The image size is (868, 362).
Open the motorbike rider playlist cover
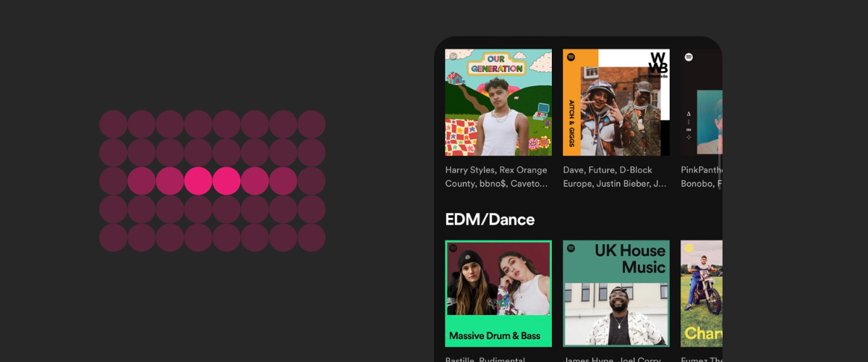pyautogui.click(x=702, y=294)
